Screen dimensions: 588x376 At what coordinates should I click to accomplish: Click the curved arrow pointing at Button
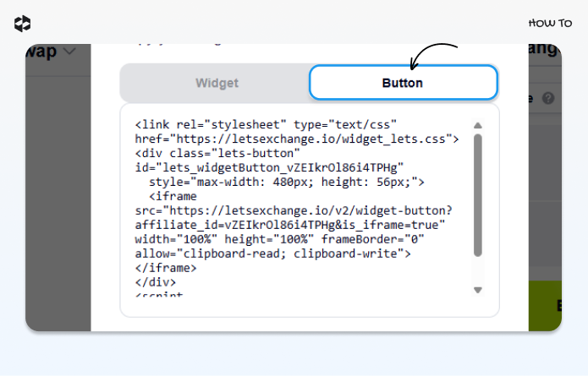pos(431,56)
